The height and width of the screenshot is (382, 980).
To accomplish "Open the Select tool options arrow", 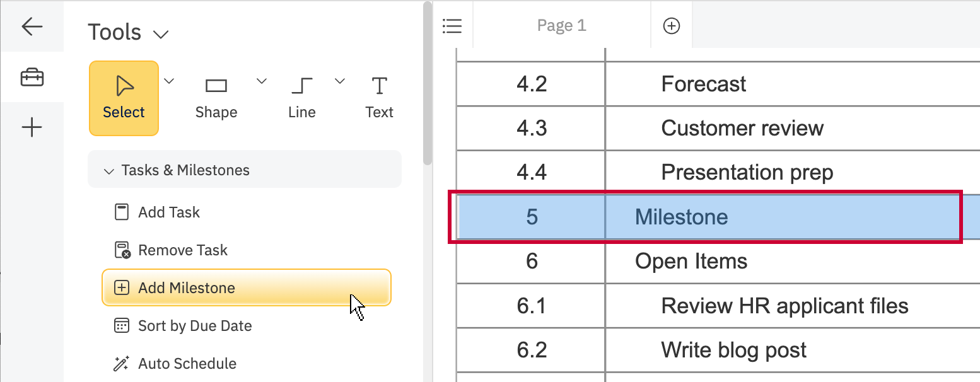I will point(169,81).
